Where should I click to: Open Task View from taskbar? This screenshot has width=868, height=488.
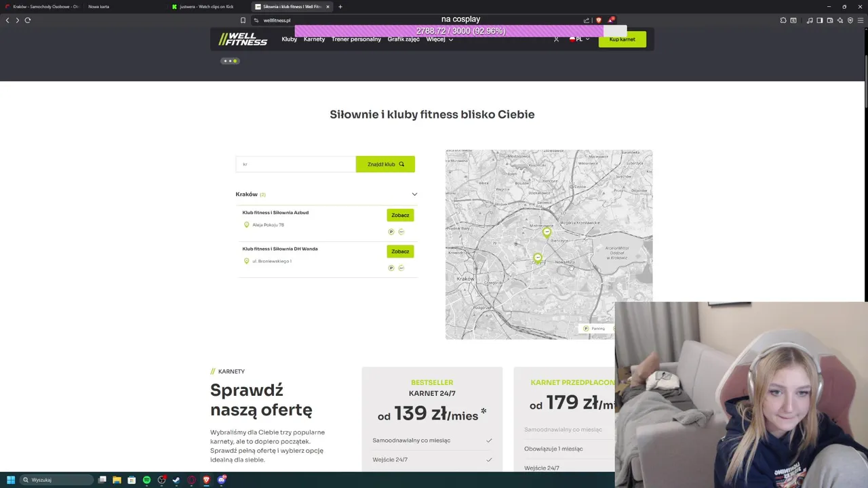click(102, 480)
